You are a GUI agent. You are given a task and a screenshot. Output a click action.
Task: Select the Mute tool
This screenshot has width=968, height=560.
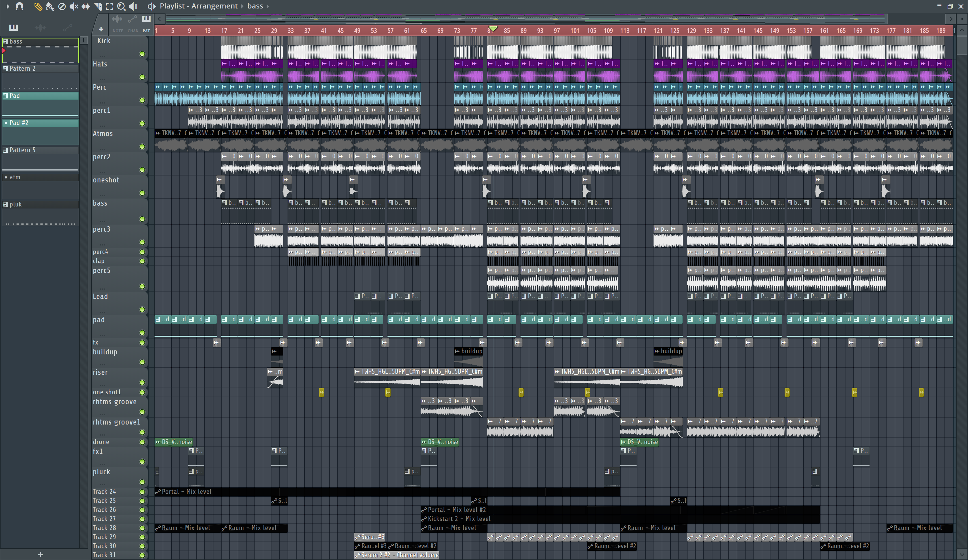[x=74, y=6]
